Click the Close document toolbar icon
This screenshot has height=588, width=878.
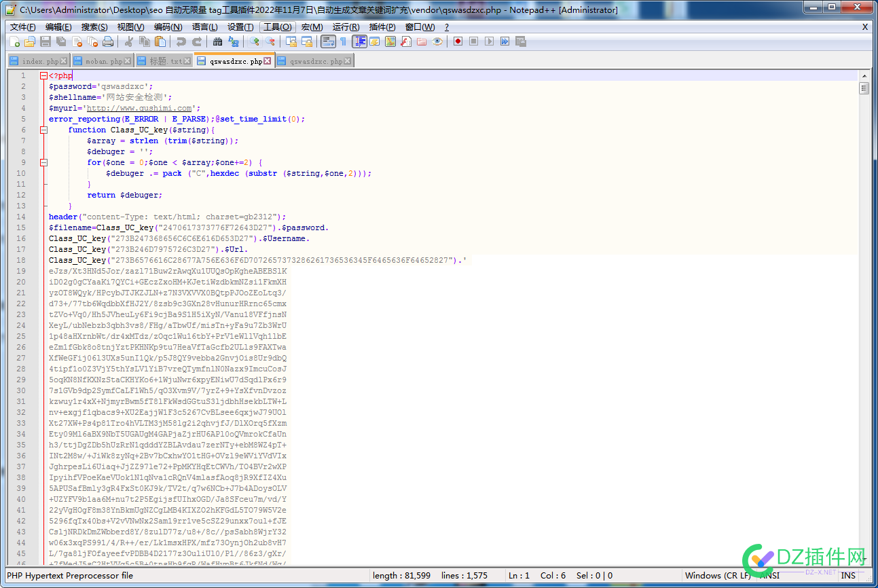[x=77, y=41]
